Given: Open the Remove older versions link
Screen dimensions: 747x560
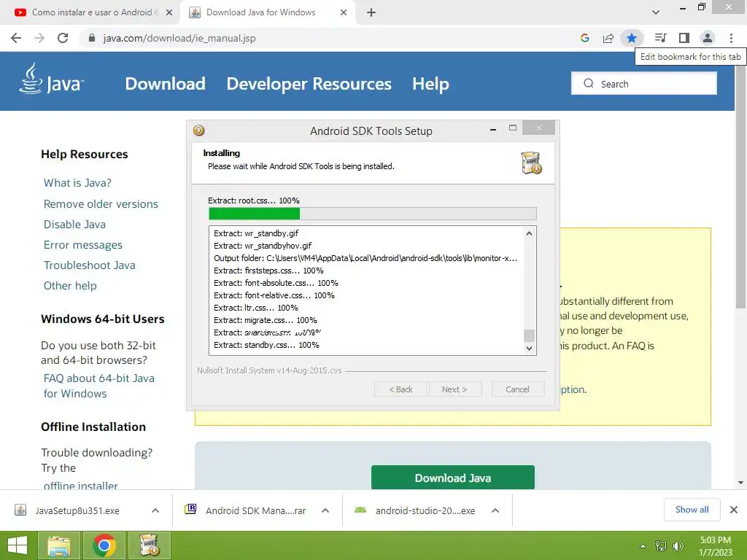Looking at the screenshot, I should tap(101, 204).
